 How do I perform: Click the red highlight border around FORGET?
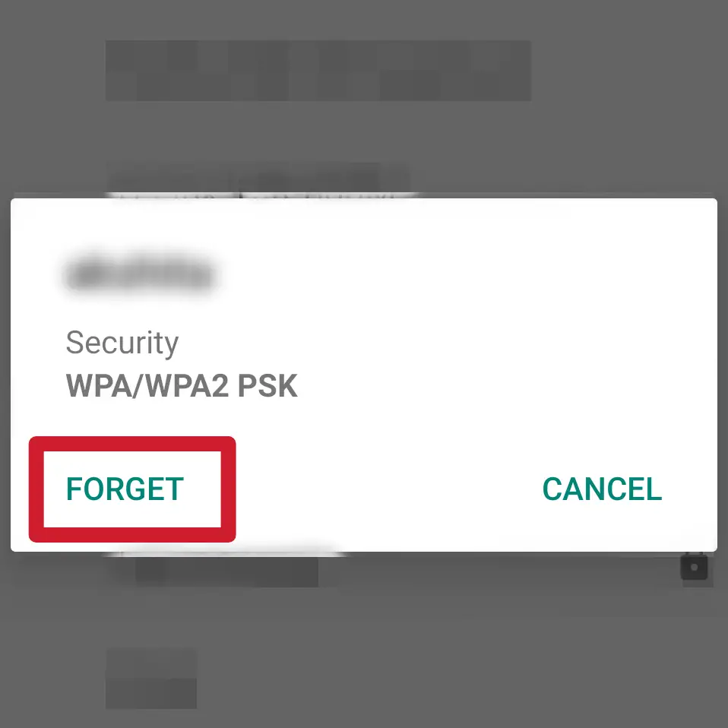tap(132, 443)
